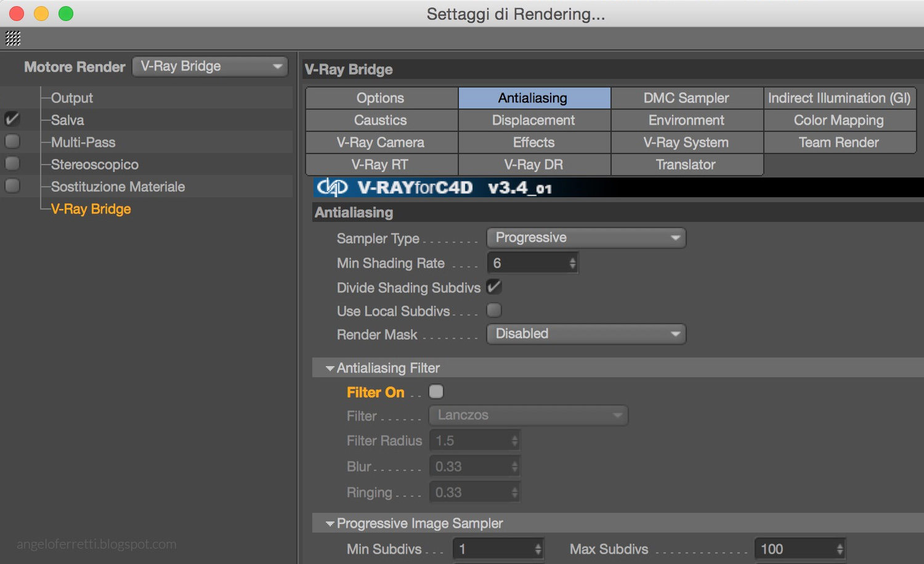
Task: Select V-Ray Bridge in the settings tree
Action: (x=91, y=209)
